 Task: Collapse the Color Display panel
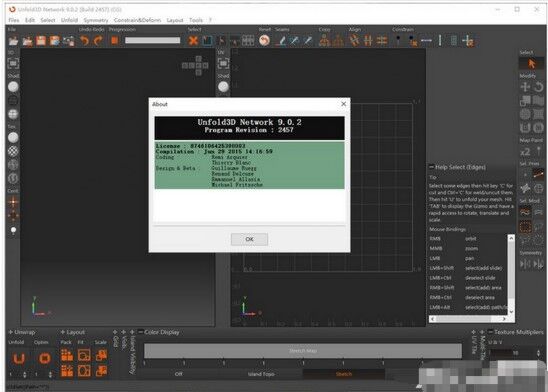point(140,332)
